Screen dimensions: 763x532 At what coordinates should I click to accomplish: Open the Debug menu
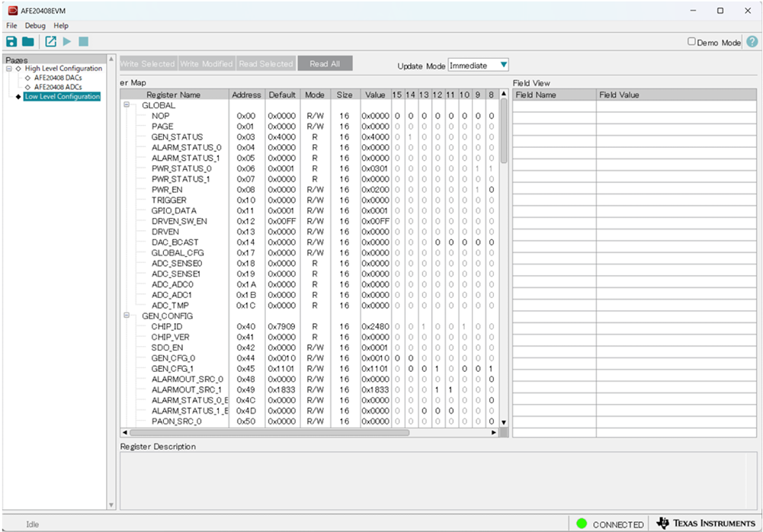point(35,26)
